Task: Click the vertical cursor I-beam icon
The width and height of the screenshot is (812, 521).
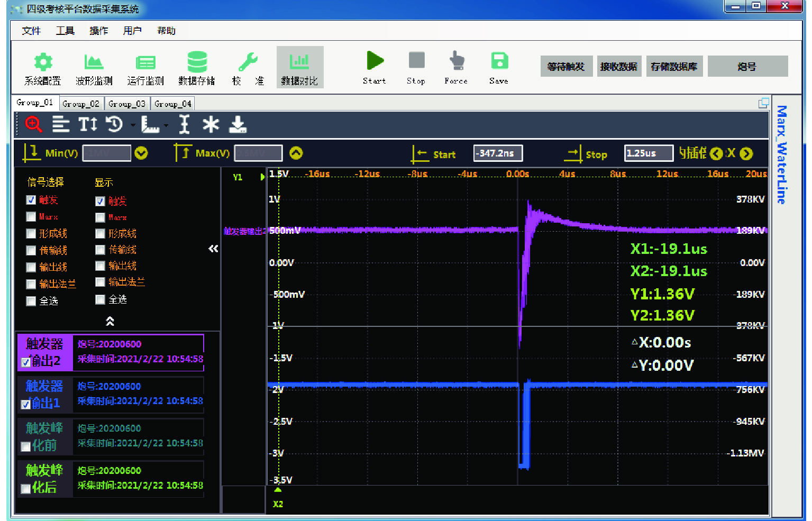Action: pyautogui.click(x=184, y=125)
